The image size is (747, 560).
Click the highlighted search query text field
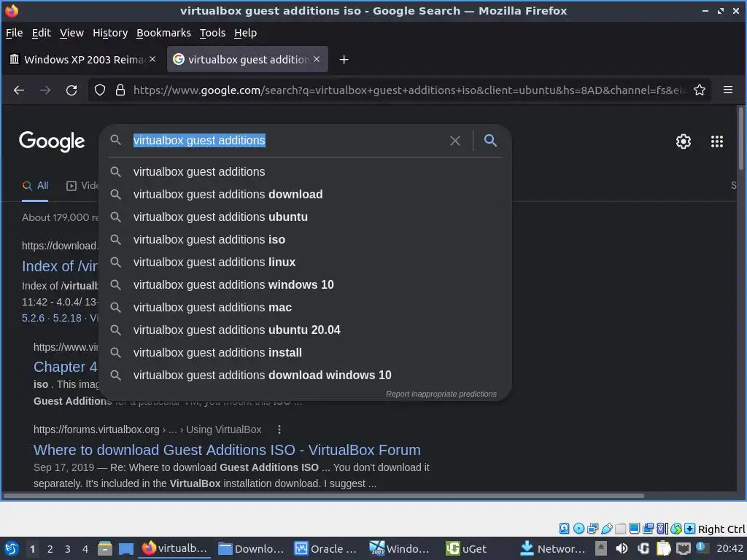point(199,141)
